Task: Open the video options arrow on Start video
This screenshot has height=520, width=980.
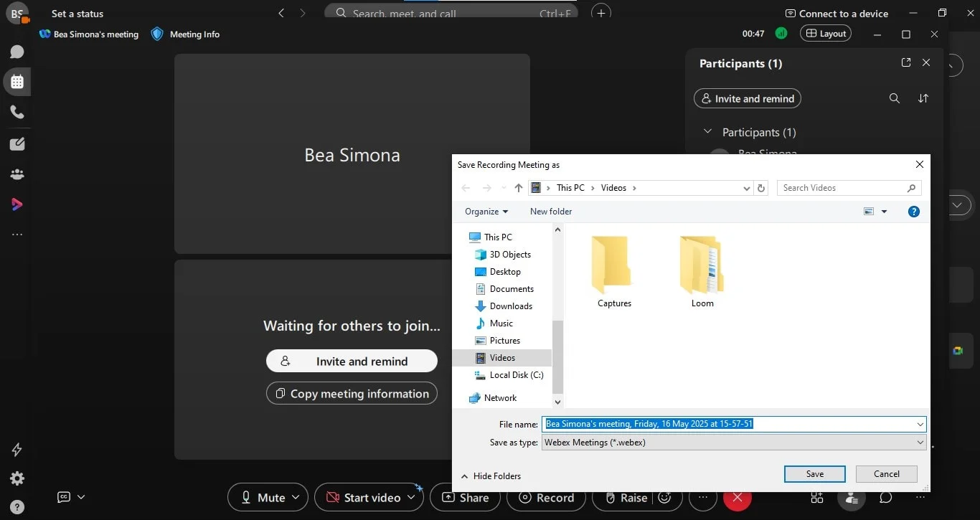Action: click(x=412, y=497)
